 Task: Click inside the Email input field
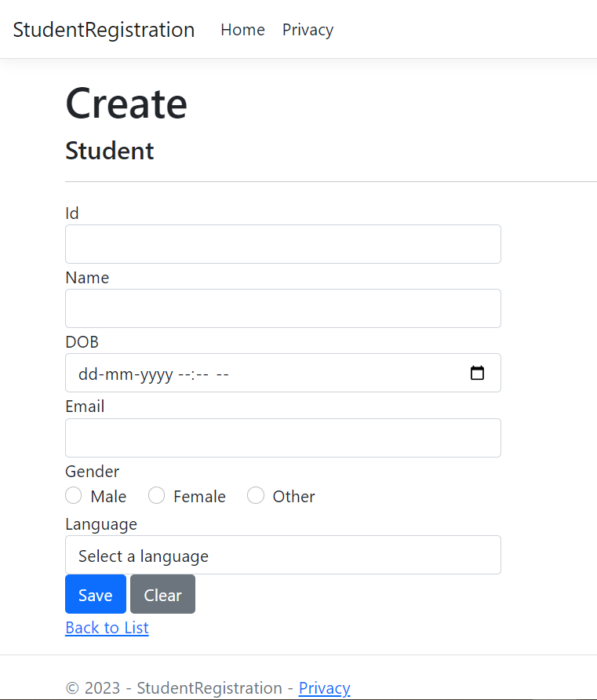pyautogui.click(x=282, y=438)
